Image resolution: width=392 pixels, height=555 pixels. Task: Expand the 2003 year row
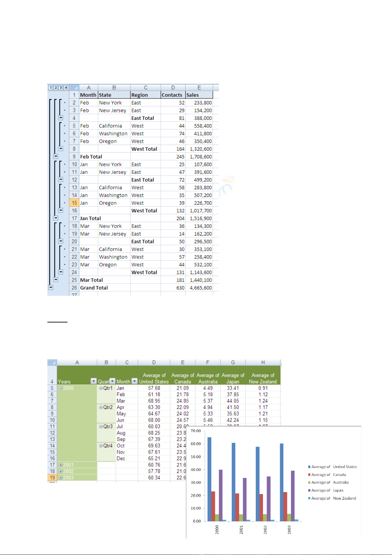tap(61, 478)
